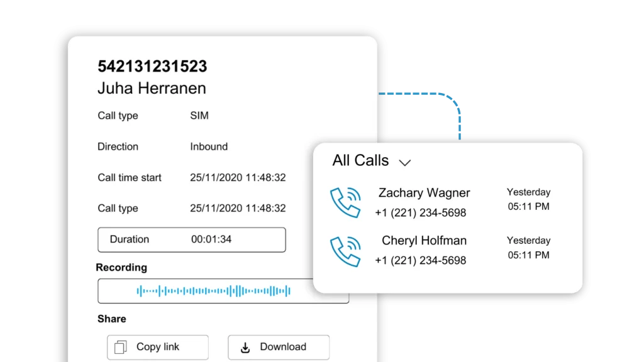Select the copy icon in Copy link button

121,347
